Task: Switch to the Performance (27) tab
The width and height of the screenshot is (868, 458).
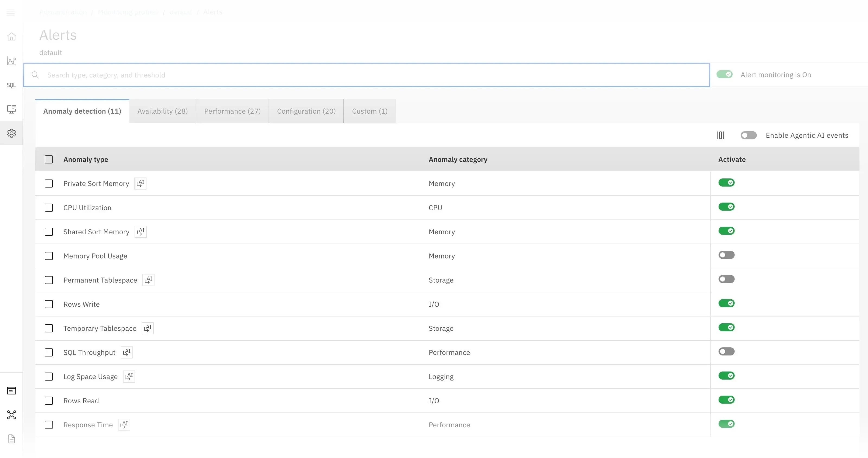Action: (x=232, y=111)
